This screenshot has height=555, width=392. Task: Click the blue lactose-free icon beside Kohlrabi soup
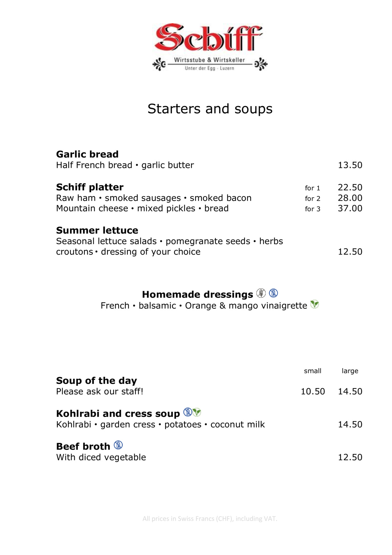[x=188, y=412]
